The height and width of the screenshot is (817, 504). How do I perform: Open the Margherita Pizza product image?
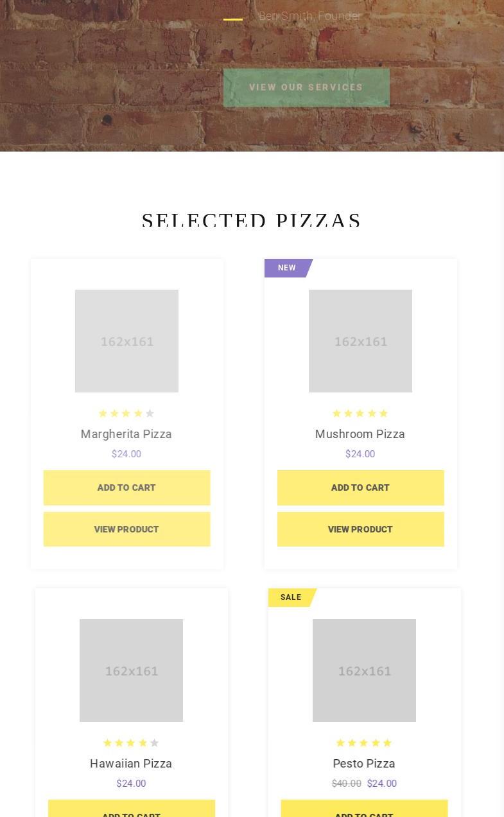[126, 341]
